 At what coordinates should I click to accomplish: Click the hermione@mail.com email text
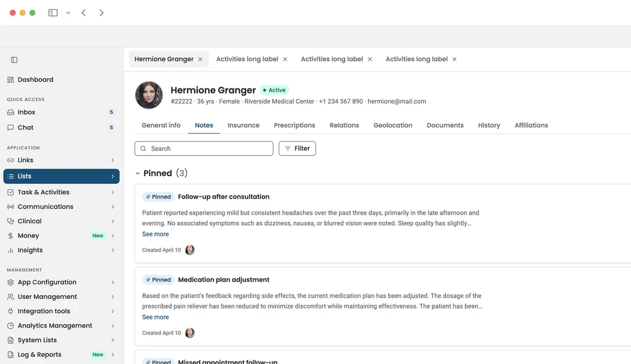click(397, 101)
